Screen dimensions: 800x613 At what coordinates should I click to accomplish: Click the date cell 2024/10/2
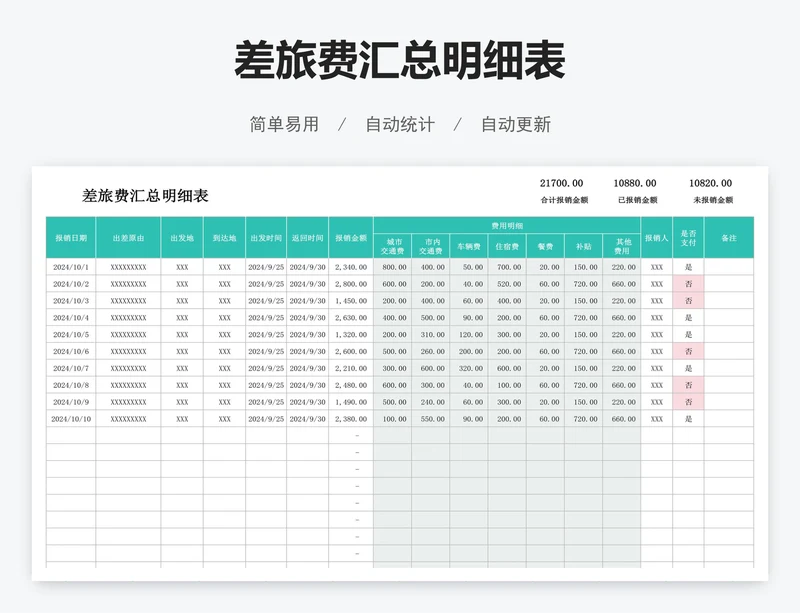coord(71,284)
